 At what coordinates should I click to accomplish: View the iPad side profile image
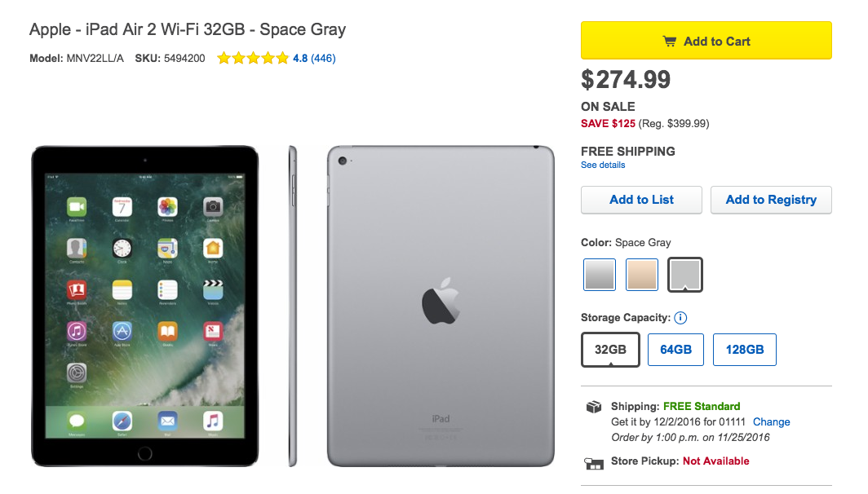(x=293, y=306)
